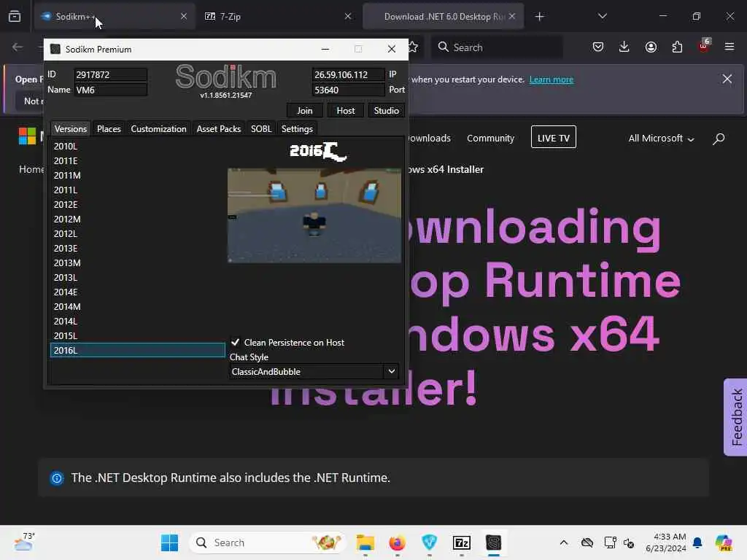Click the 2016L preview thumbnail

pyautogui.click(x=314, y=215)
